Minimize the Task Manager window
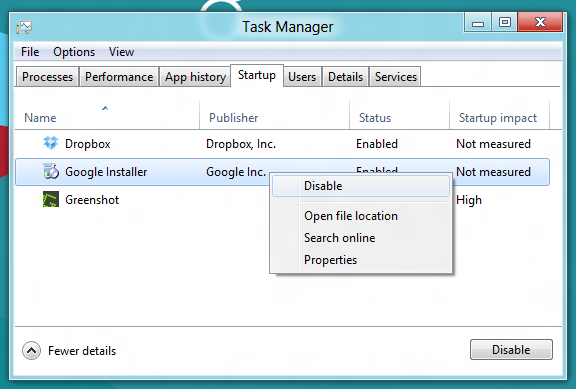The height and width of the screenshot is (389, 576). tap(478, 23)
